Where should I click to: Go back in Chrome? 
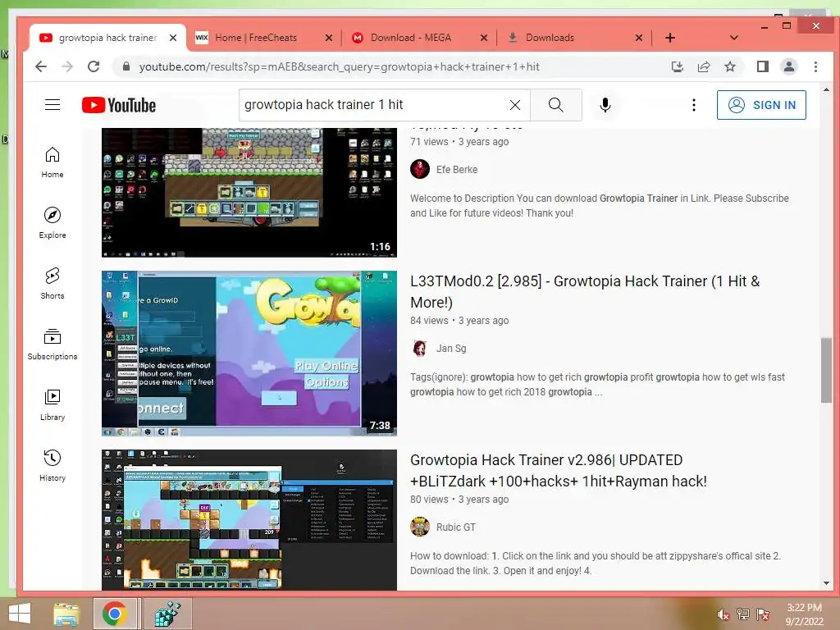click(41, 66)
